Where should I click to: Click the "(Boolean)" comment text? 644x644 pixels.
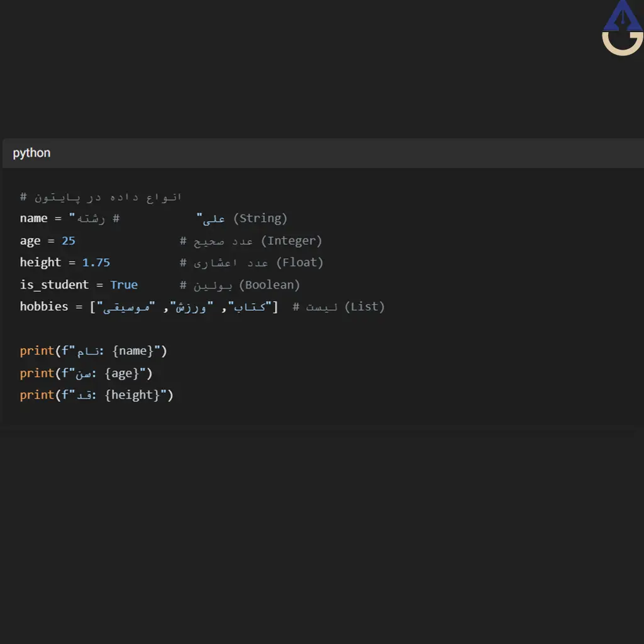pos(269,285)
